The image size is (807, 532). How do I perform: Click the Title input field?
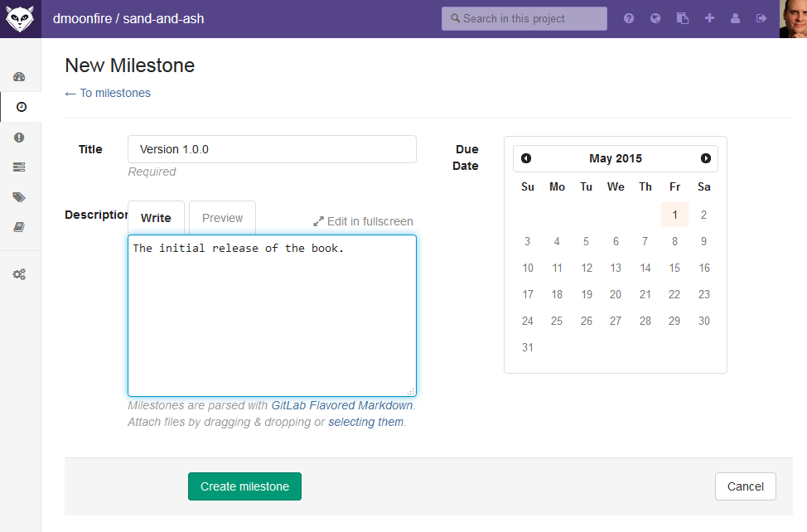[272, 149]
